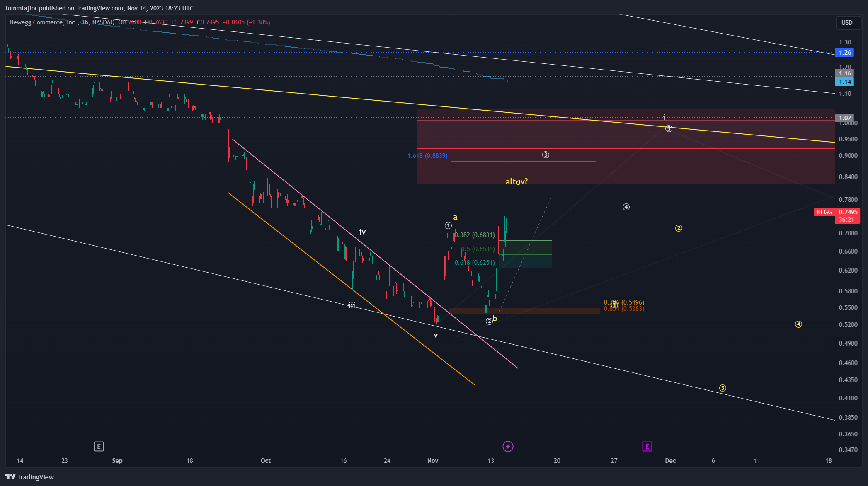Click the 1.02 gray price label
The height and width of the screenshot is (486, 868).
844,118
